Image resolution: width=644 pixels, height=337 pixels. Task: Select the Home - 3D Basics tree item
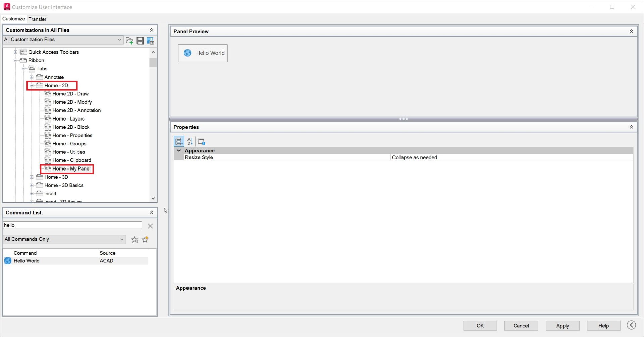tap(64, 185)
